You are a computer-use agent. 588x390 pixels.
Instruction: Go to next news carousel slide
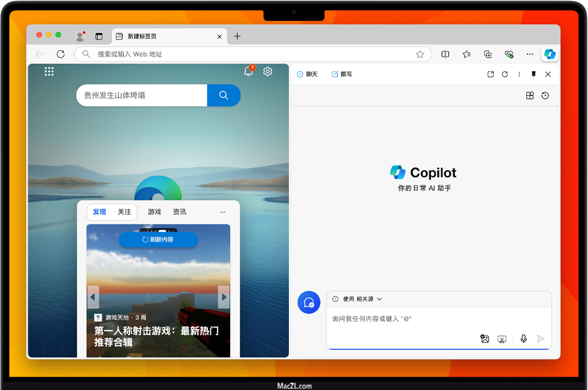pos(224,297)
